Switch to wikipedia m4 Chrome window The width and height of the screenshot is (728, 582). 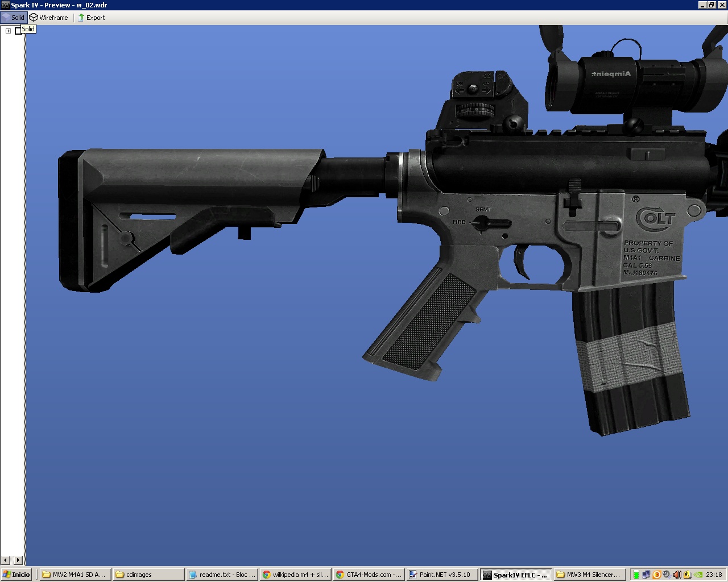pyautogui.click(x=295, y=575)
